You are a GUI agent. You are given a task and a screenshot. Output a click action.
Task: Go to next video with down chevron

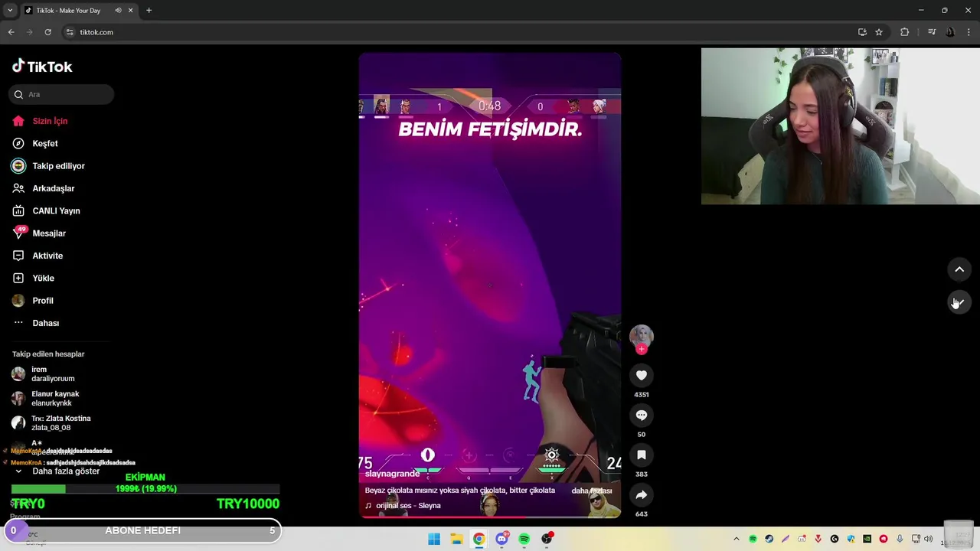coord(959,303)
